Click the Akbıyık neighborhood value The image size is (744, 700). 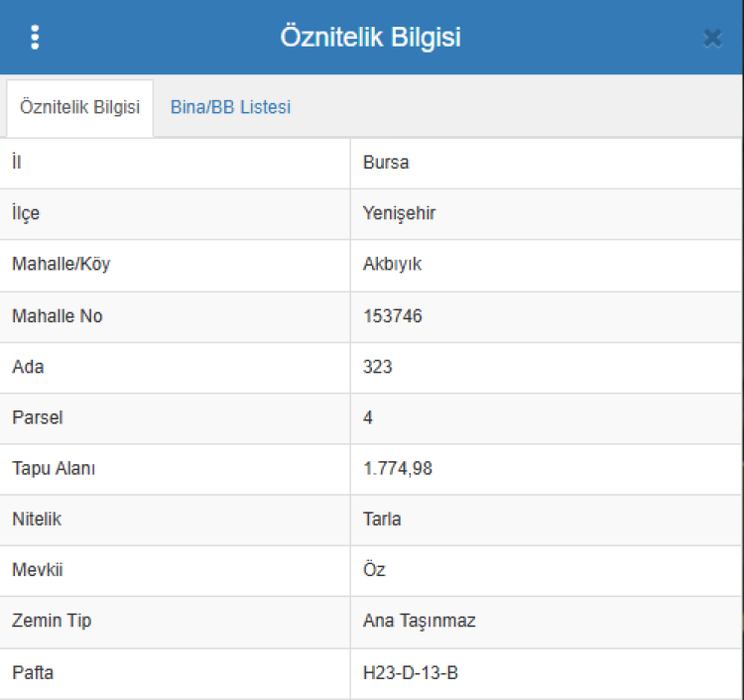393,265
